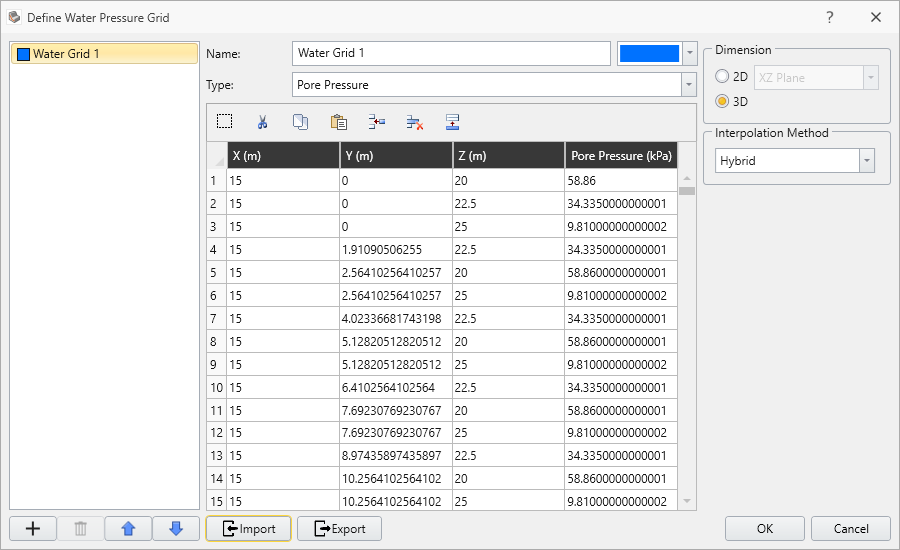Open the Interpolation Method Hybrid dropdown
Viewport: 900px width, 550px height.
867,161
